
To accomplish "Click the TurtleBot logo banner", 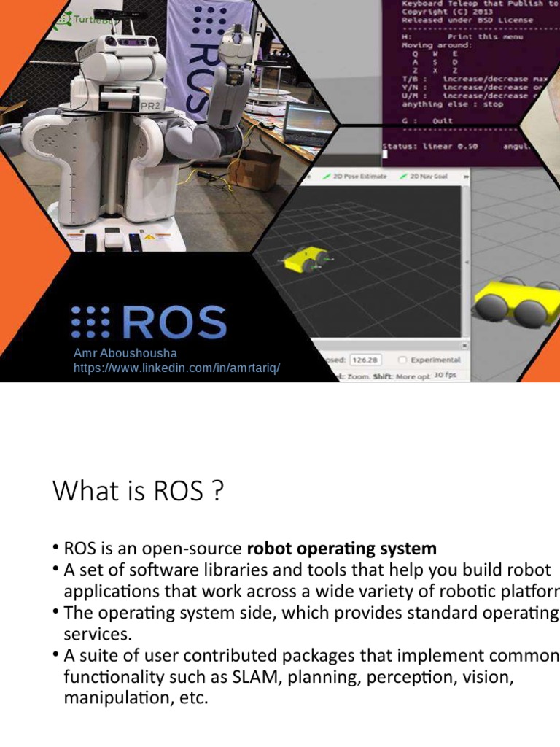I will click(88, 20).
